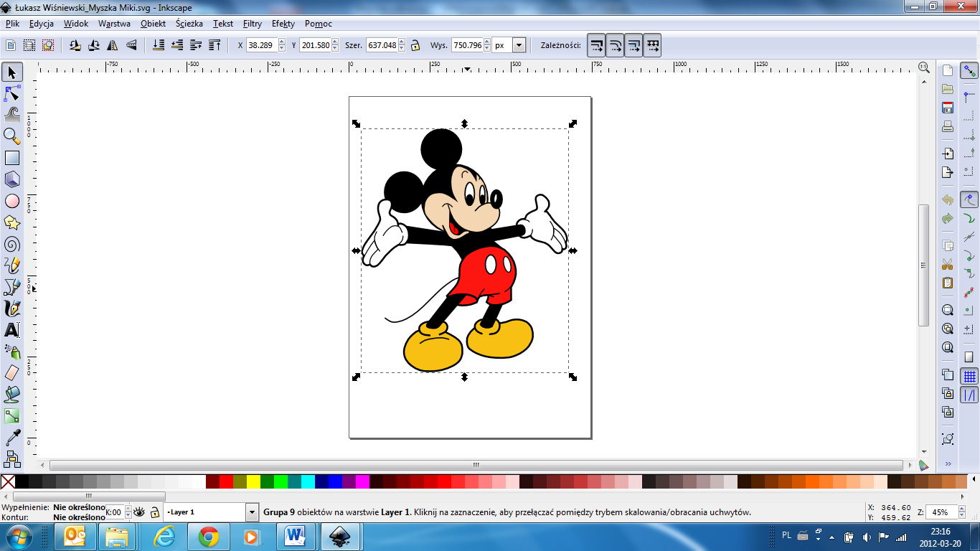The width and height of the screenshot is (980, 551).
Task: Increase X coordinate with stepper
Action: coord(282,42)
